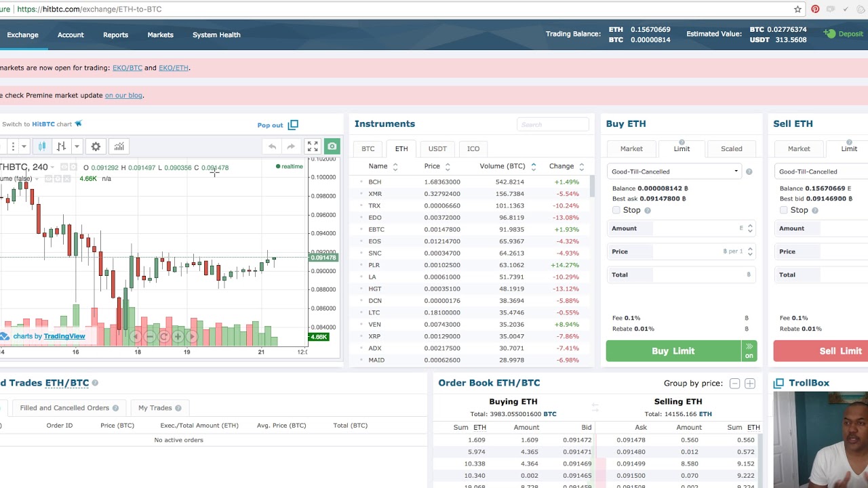Viewport: 868px width, 488px height.
Task: Click Pop out chart icon
Action: (293, 125)
